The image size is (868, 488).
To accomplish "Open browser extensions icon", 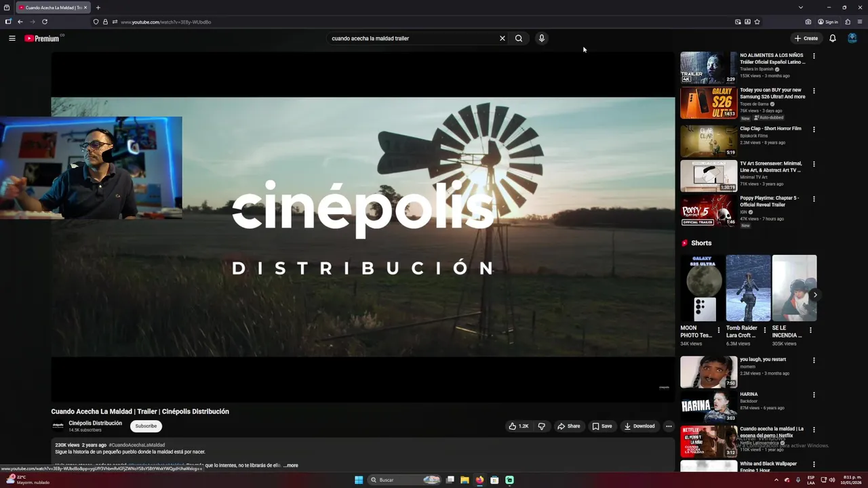I will (848, 22).
